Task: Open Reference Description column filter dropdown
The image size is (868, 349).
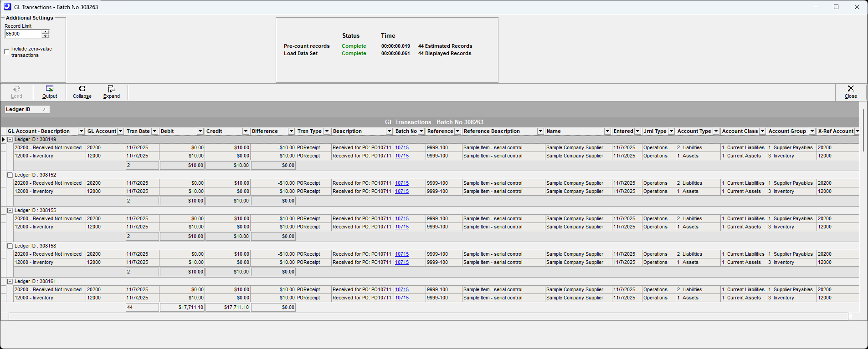Action: [x=540, y=131]
